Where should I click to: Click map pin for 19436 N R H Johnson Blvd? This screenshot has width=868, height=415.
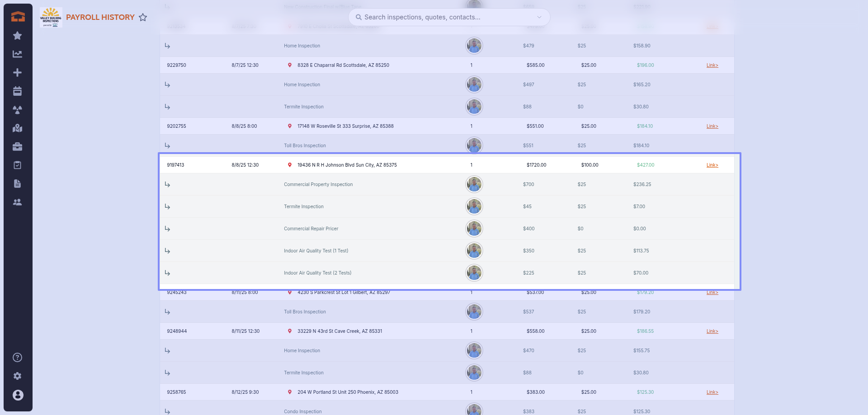pyautogui.click(x=290, y=165)
